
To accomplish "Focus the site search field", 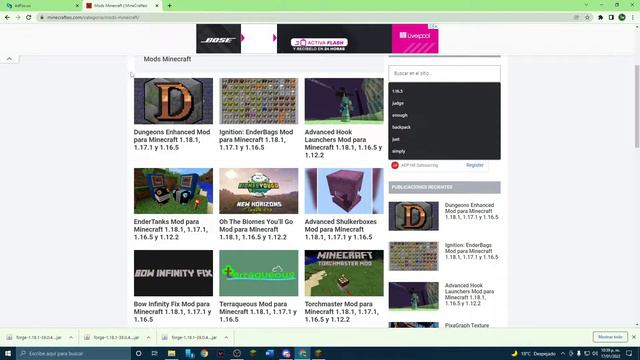I will 444,73.
